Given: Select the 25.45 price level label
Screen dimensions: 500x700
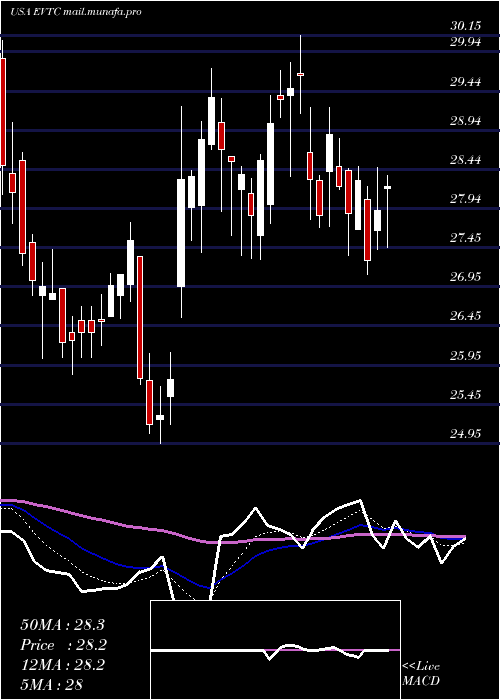Looking at the screenshot, I should (x=466, y=395).
